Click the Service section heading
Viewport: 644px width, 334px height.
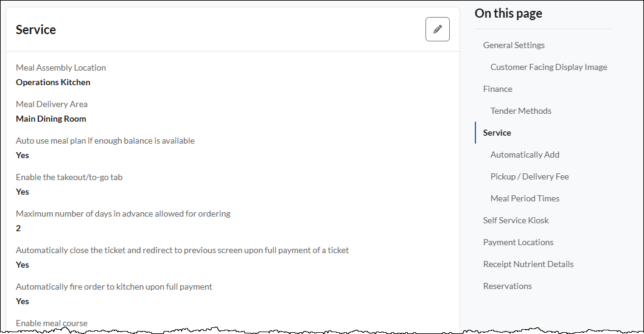point(36,30)
